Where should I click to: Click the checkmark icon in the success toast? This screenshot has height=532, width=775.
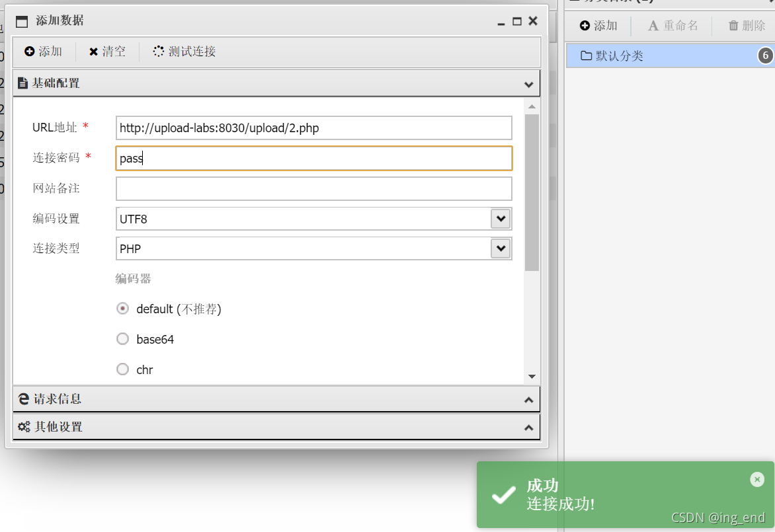pos(504,495)
